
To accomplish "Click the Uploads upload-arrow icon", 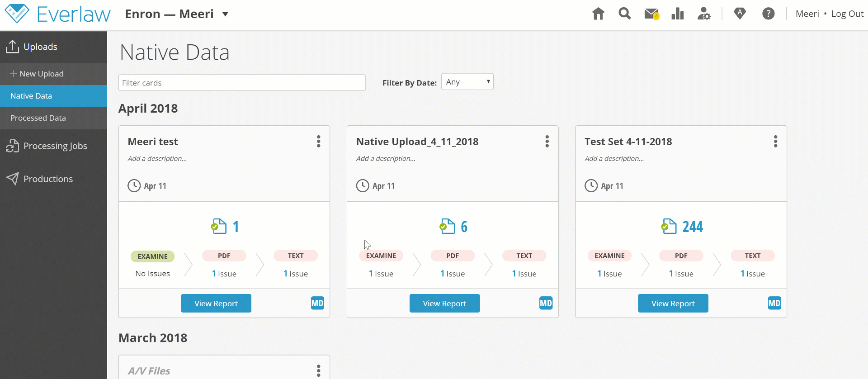I will coord(12,47).
